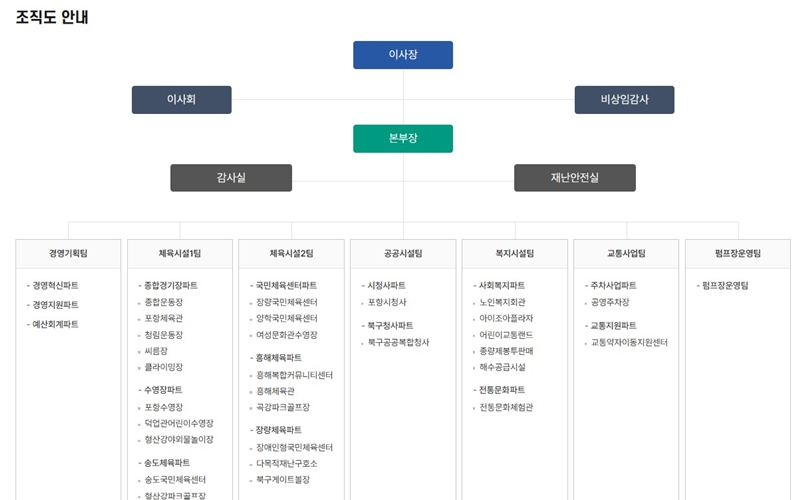Click the 노인복지회관 entry
The width and height of the screenshot is (800, 500).
[502, 302]
